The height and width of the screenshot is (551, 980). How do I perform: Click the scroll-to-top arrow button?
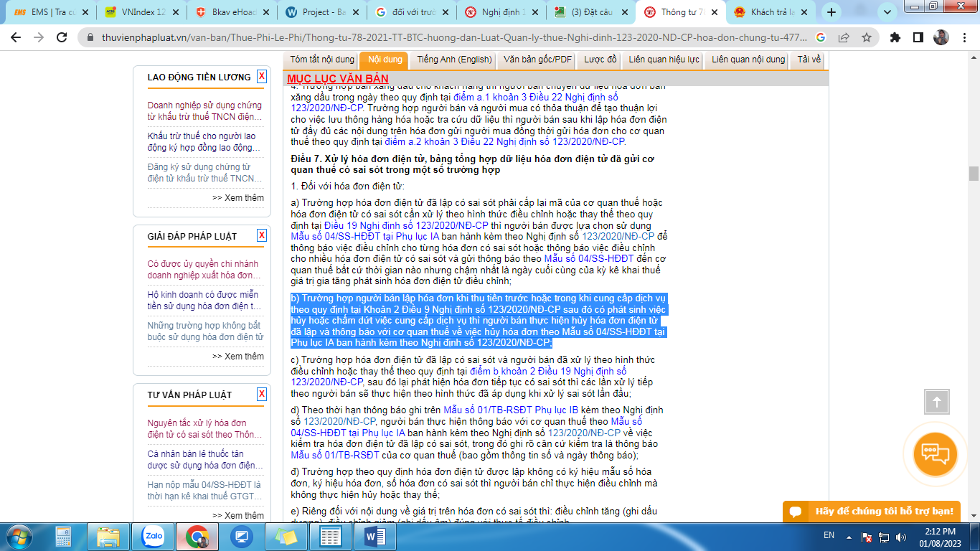[x=936, y=401]
